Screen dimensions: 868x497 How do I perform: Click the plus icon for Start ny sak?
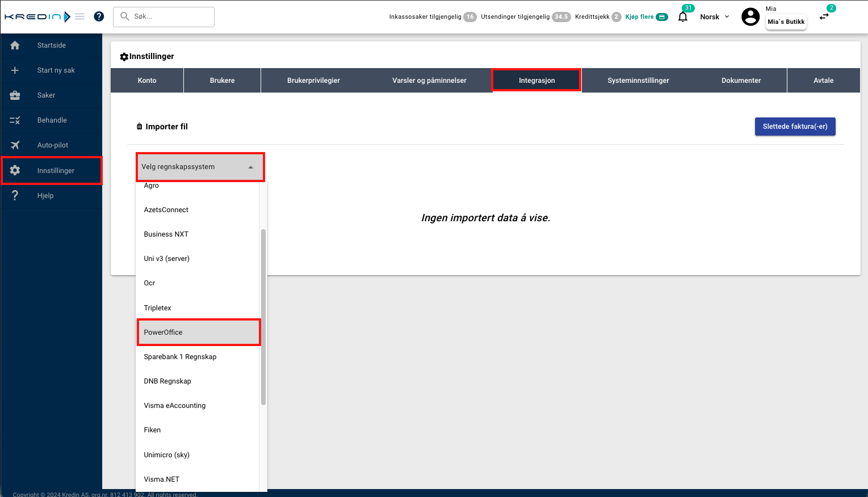coord(15,70)
